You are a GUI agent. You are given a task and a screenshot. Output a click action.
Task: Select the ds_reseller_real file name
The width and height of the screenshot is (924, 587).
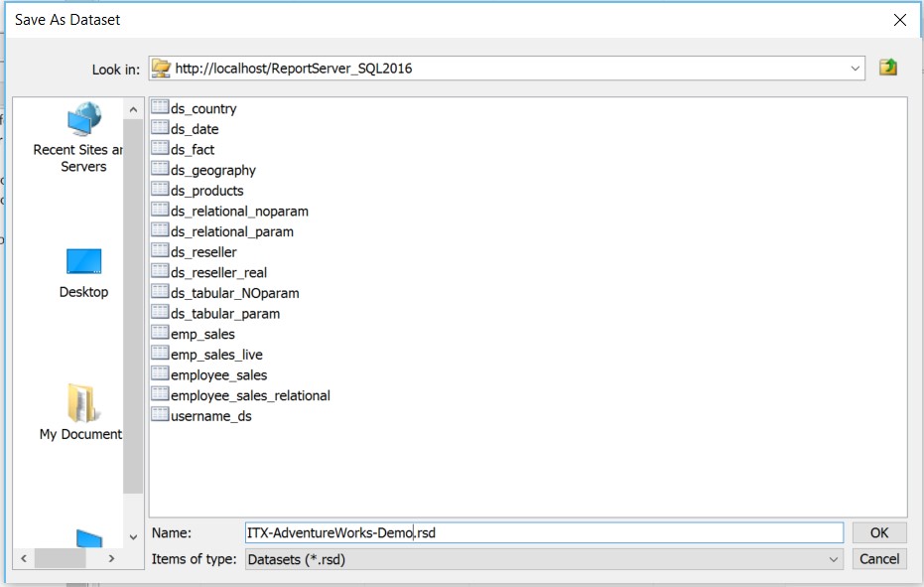[x=218, y=272]
